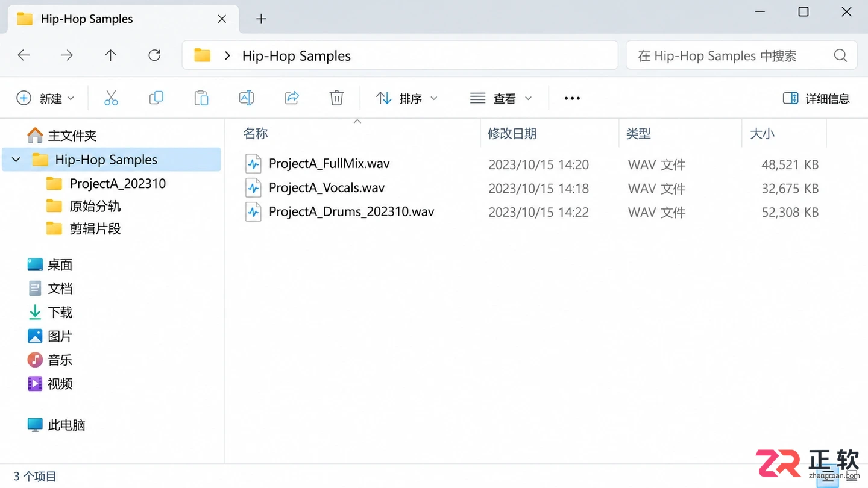Image resolution: width=868 pixels, height=488 pixels.
Task: Refresh the folder view
Action: (154, 55)
